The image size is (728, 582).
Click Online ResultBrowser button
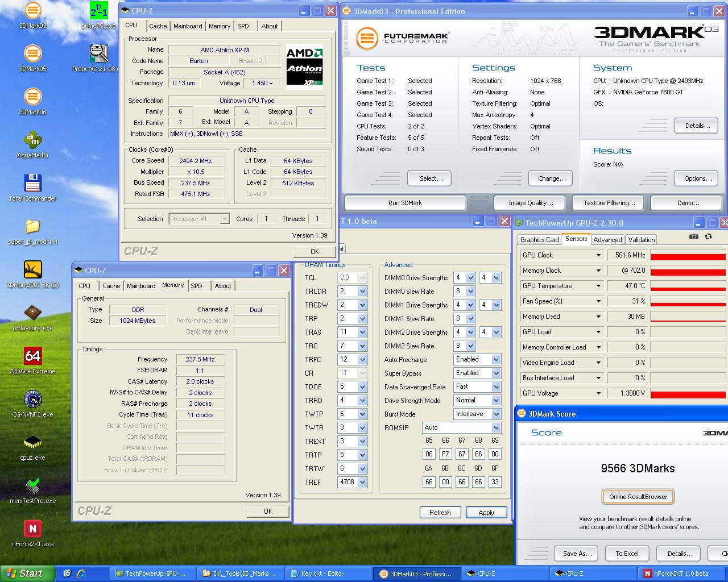[x=638, y=497]
